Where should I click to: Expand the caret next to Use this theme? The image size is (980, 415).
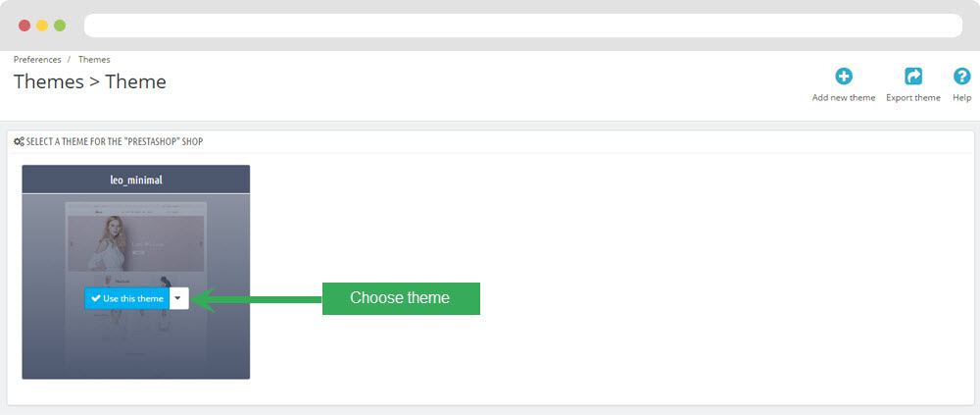click(178, 298)
